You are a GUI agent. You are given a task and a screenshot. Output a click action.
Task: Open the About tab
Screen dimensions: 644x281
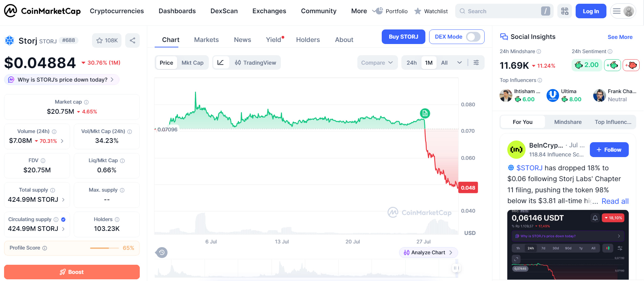click(344, 40)
